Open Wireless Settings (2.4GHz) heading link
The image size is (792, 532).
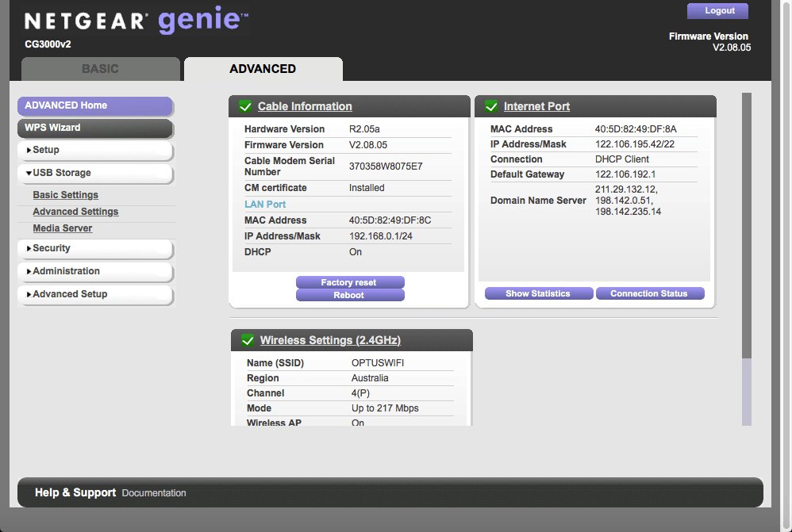click(330, 340)
